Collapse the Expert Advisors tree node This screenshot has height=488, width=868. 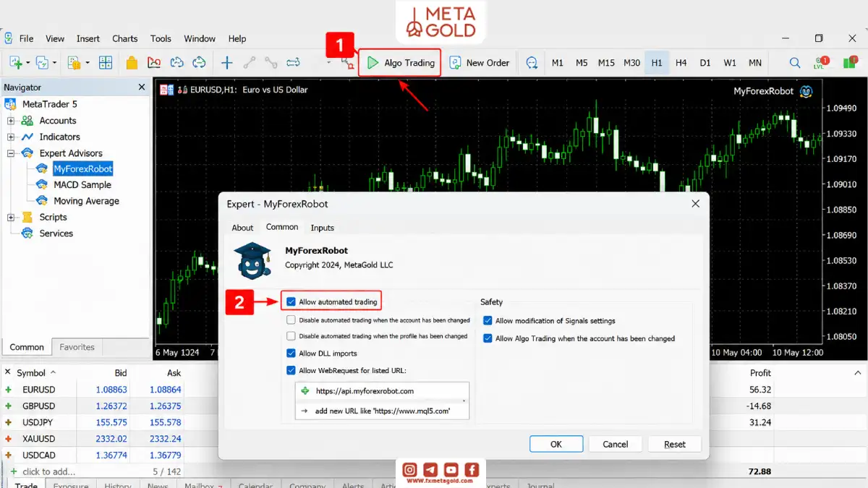pos(11,153)
